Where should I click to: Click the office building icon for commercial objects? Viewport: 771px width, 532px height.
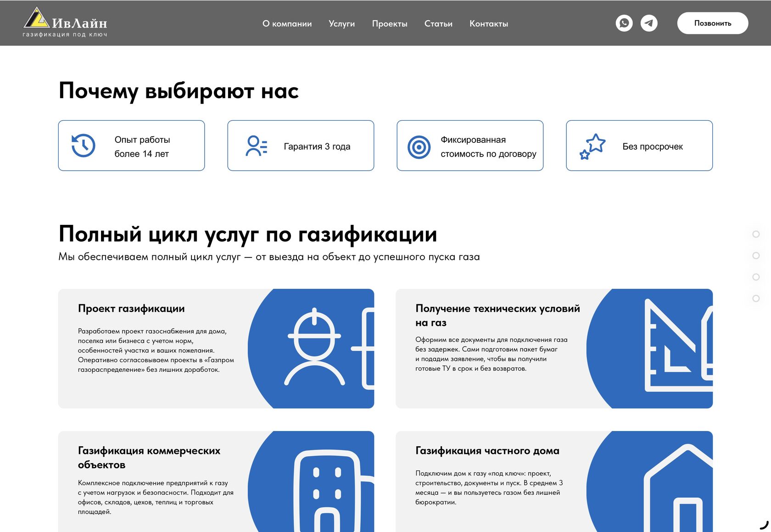pos(334,491)
